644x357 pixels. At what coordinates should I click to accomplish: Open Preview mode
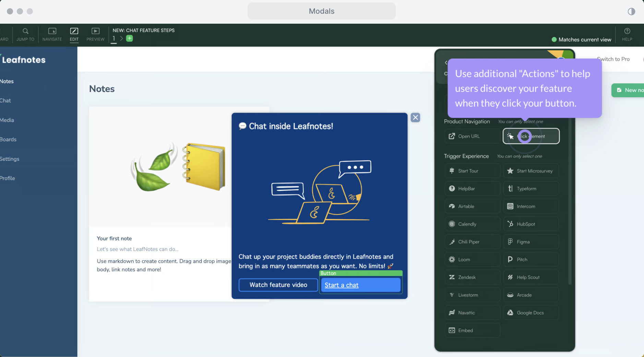(95, 34)
